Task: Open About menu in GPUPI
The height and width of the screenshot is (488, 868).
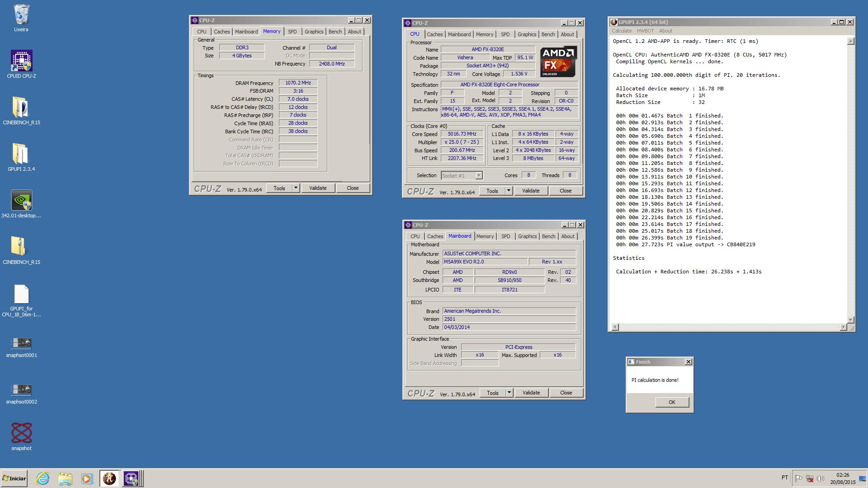Action: (665, 31)
